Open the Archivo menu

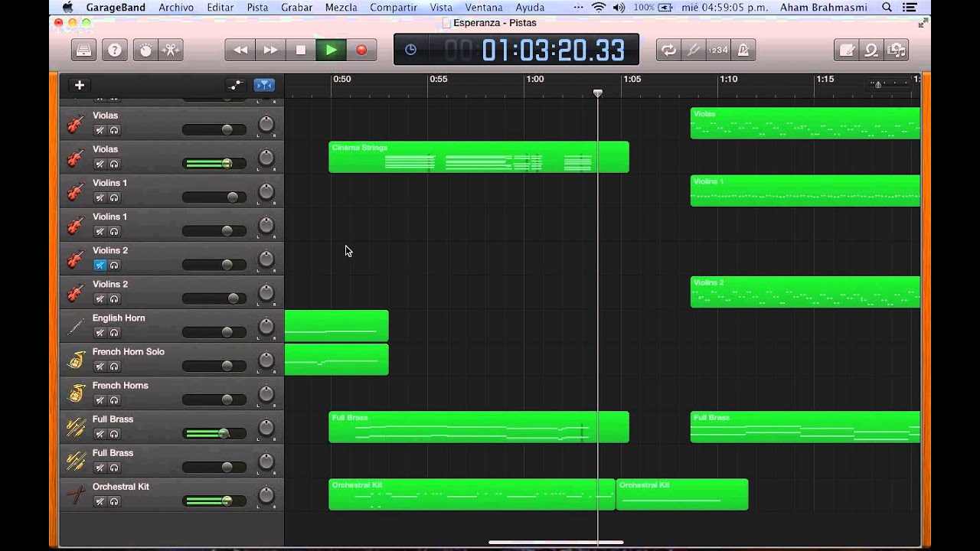pos(176,8)
